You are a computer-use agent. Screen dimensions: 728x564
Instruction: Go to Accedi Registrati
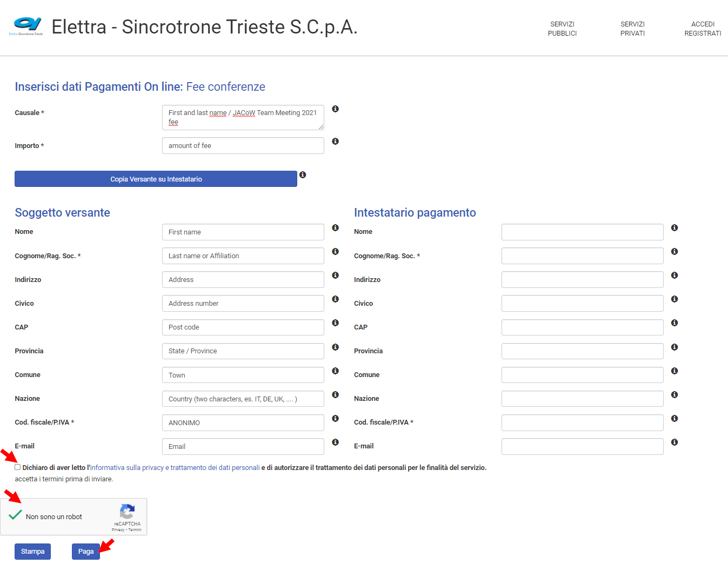[703, 29]
